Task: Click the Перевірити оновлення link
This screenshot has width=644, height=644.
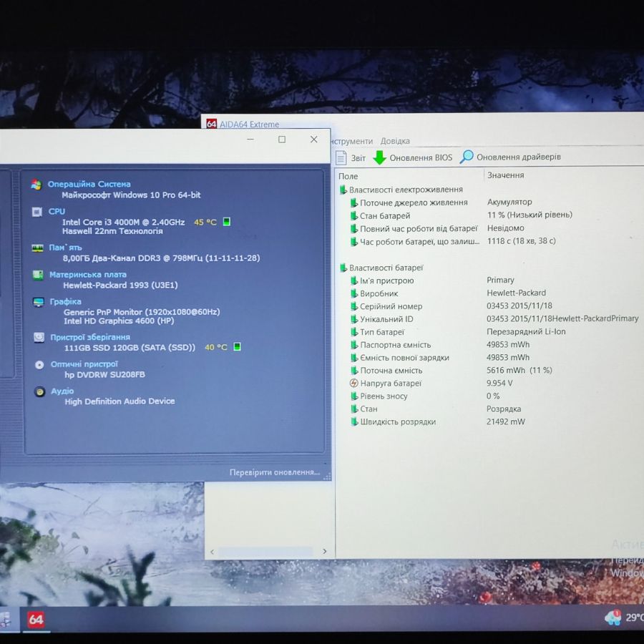Action: 274,472
